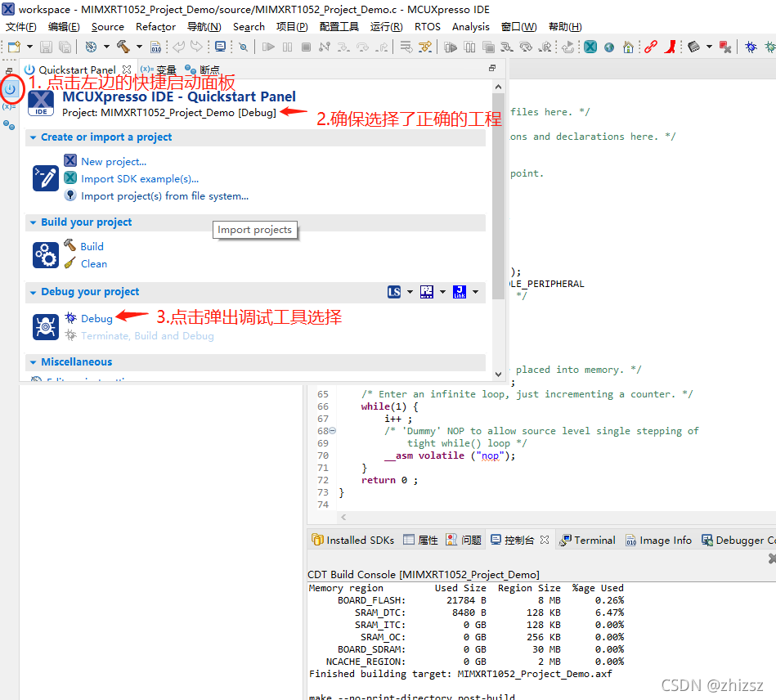Click the Skip All Breakpoints toolbar icon
This screenshot has height=700, width=776.
[243, 47]
